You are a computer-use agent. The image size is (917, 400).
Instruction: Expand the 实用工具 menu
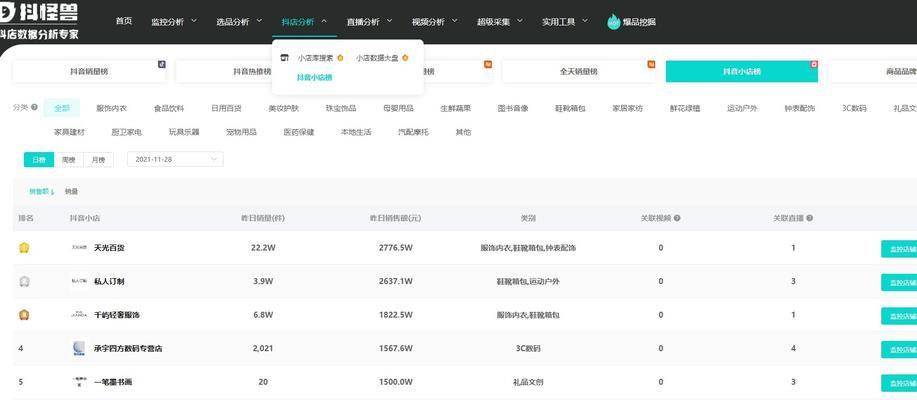(x=565, y=22)
